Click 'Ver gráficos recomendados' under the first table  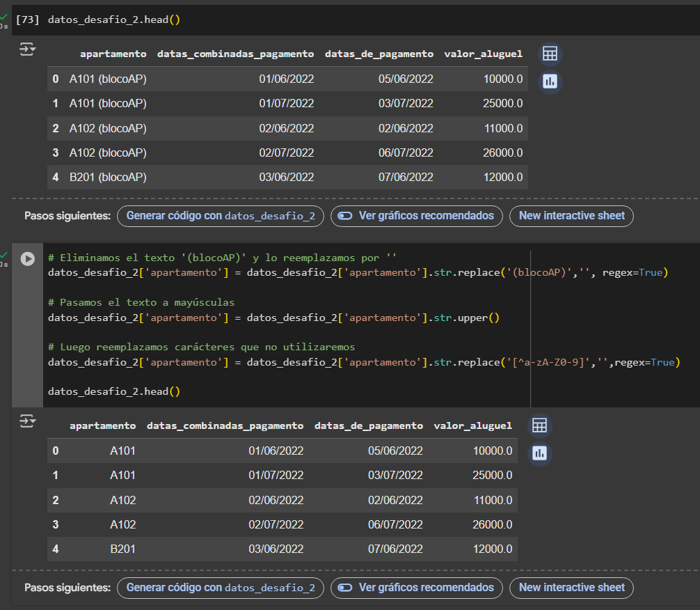417,216
